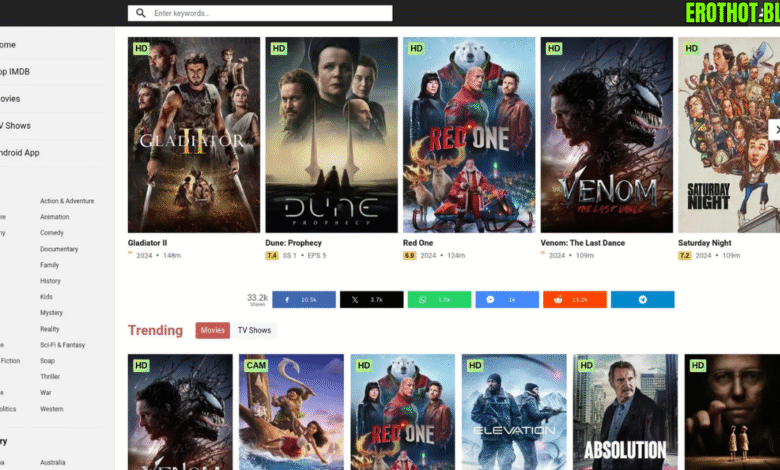This screenshot has height=470, width=780.
Task: Open Family genre
Action: click(50, 265)
